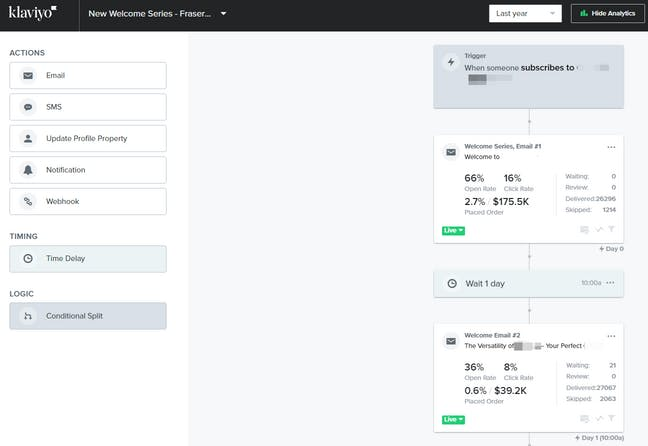Open three-dot menu on Welcome Series Email #1
648x446 pixels.
[611, 147]
